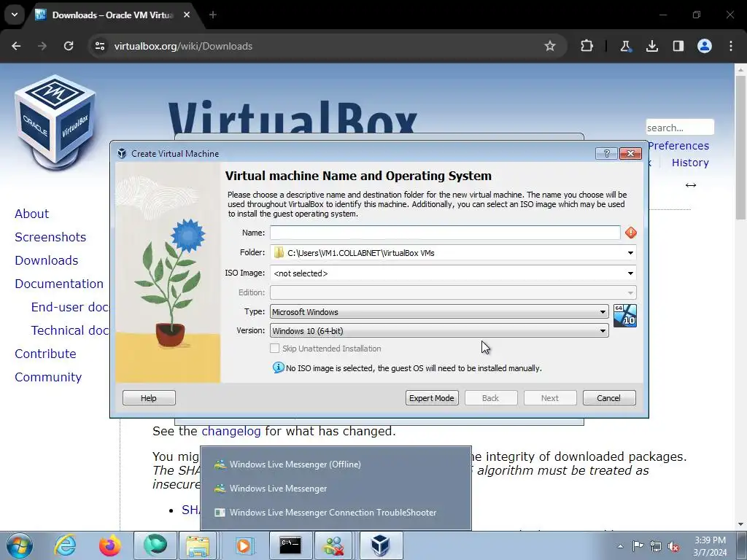
Task: Click the Name error warning icon
Action: tap(631, 233)
